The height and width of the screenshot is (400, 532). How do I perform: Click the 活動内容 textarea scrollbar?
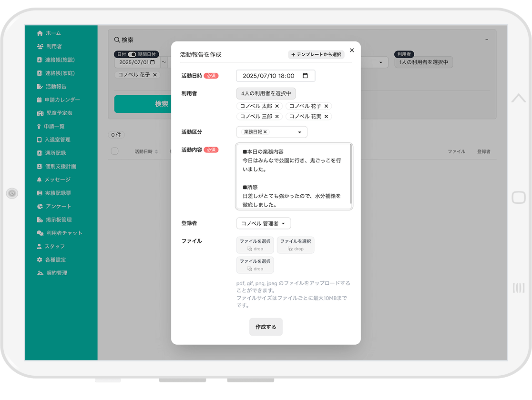[351, 174]
